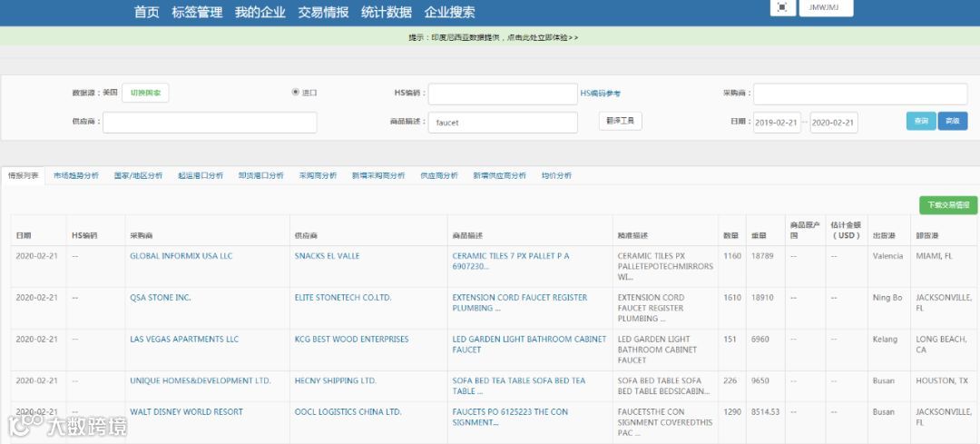980x444 pixels.
Task: Open the HS编码参考 link
Action: (600, 94)
